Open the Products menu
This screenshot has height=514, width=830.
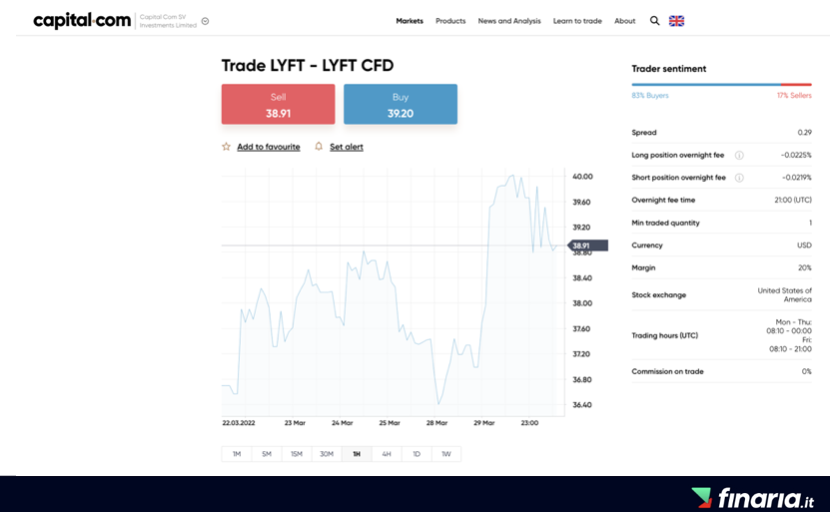pos(450,21)
